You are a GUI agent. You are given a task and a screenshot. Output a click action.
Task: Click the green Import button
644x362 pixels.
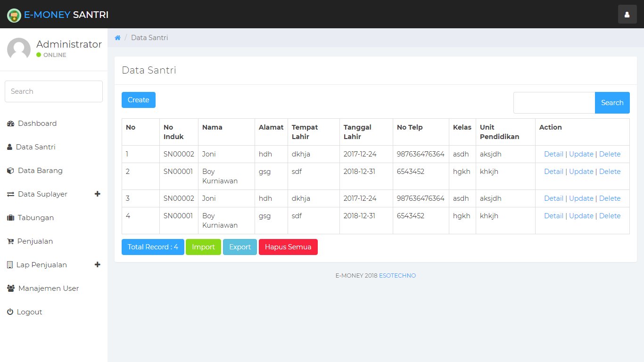tap(203, 247)
